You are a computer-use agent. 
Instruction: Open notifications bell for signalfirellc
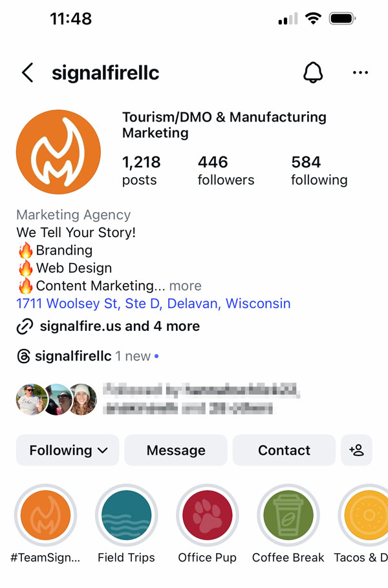313,73
